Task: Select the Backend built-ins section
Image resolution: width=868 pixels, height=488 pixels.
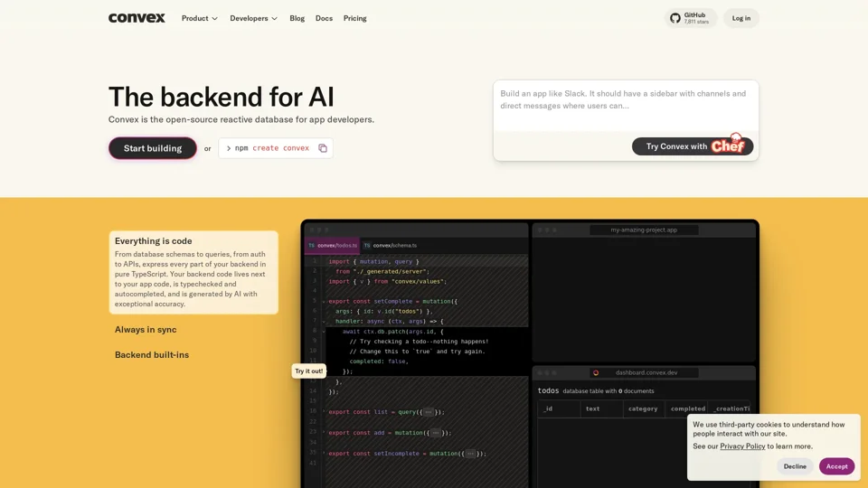Action: click(x=152, y=354)
